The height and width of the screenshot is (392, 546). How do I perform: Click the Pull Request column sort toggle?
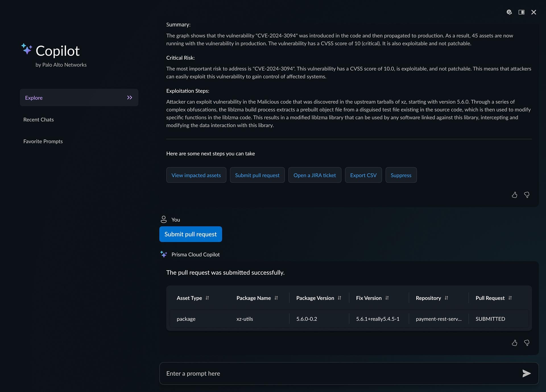click(x=510, y=298)
